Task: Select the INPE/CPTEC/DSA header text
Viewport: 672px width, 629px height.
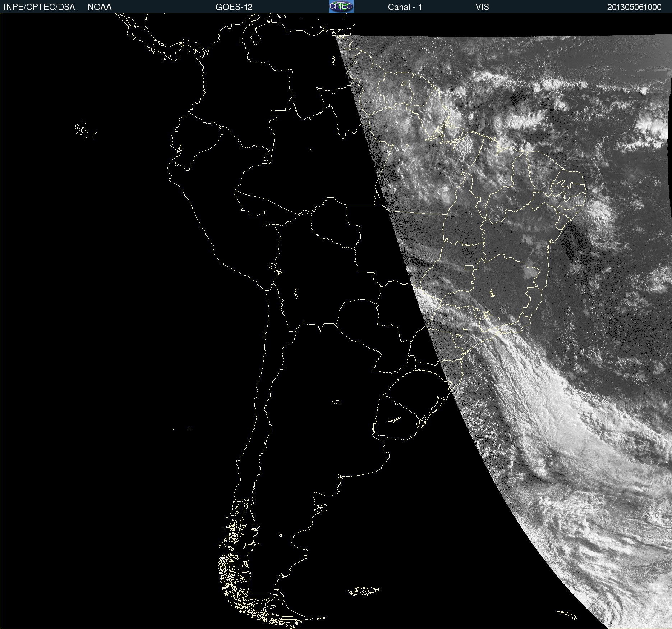Action: (39, 7)
